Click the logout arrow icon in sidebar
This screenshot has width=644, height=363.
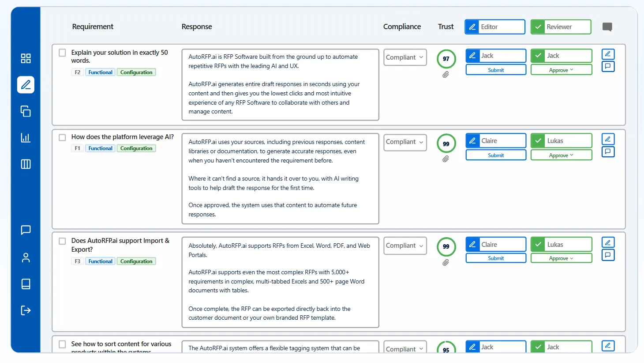26,310
